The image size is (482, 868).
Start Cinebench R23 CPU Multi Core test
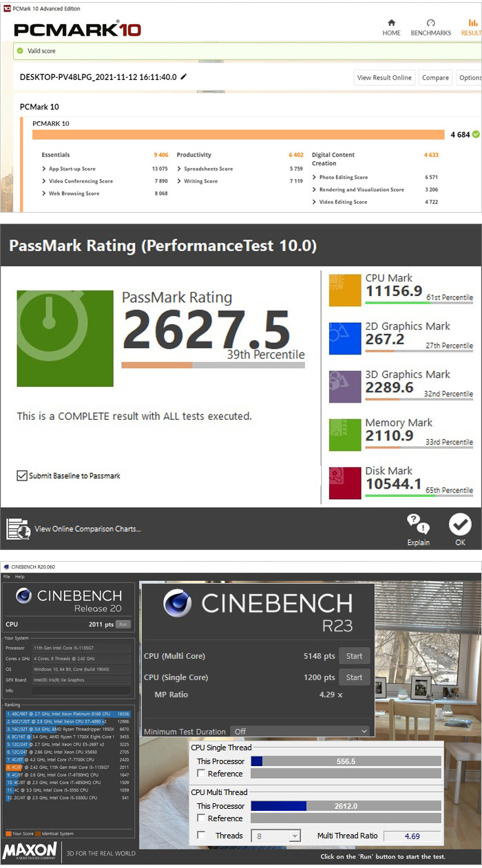[355, 656]
